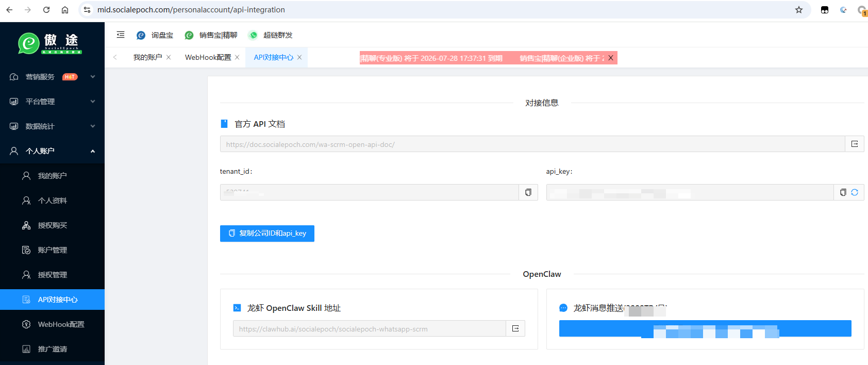Click the 龙虾消息推送 chat icon

[563, 308]
